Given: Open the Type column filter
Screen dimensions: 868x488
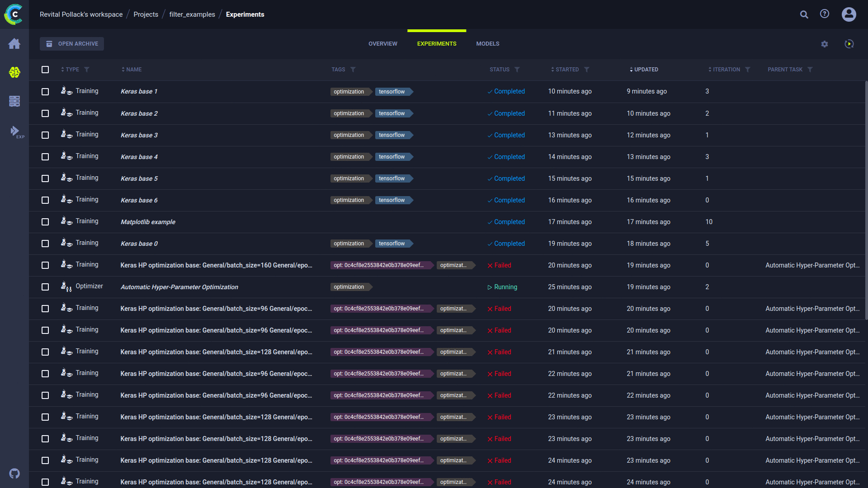Looking at the screenshot, I should coord(87,70).
